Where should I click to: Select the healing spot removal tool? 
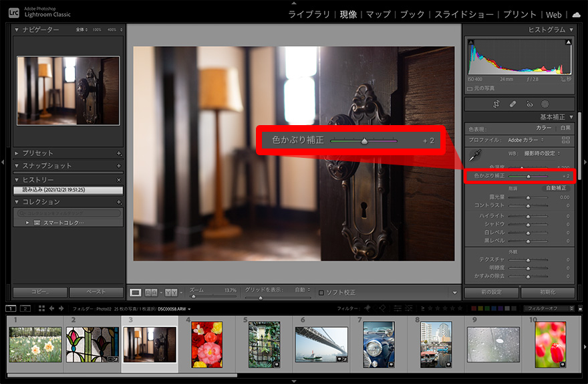512,104
